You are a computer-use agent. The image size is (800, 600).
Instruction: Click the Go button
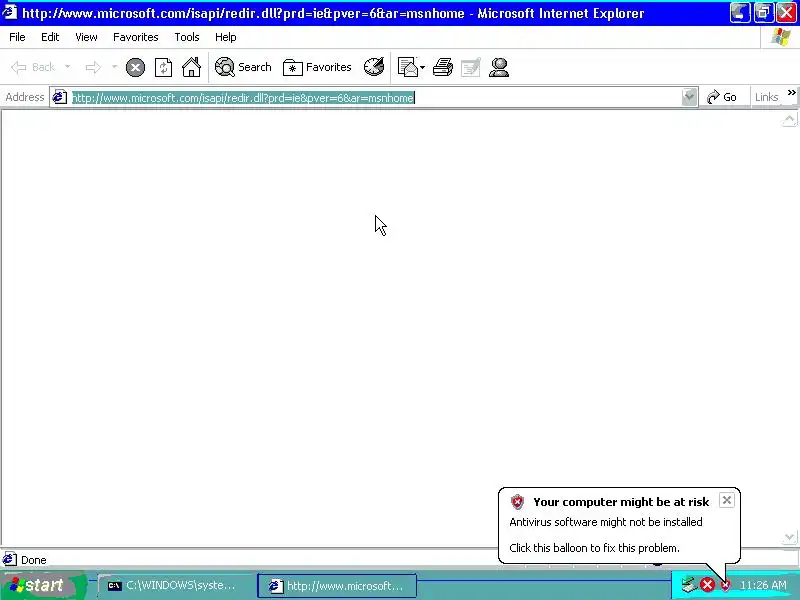click(721, 97)
